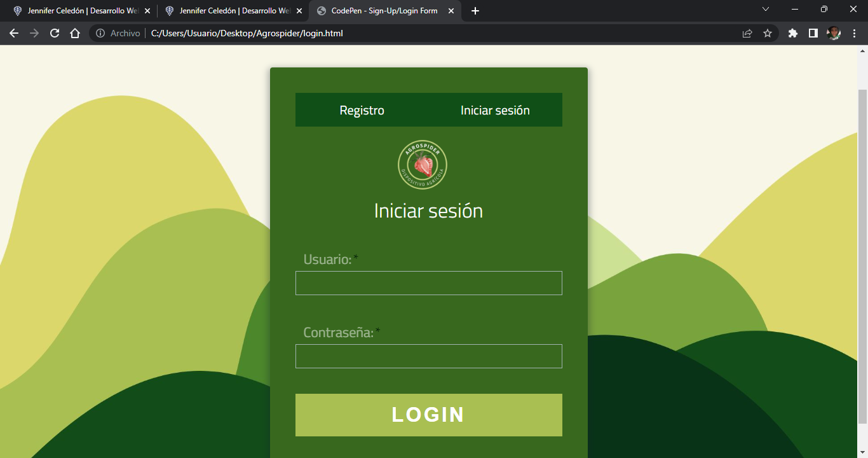The image size is (868, 458).
Task: Open a new browser tab
Action: (x=475, y=11)
